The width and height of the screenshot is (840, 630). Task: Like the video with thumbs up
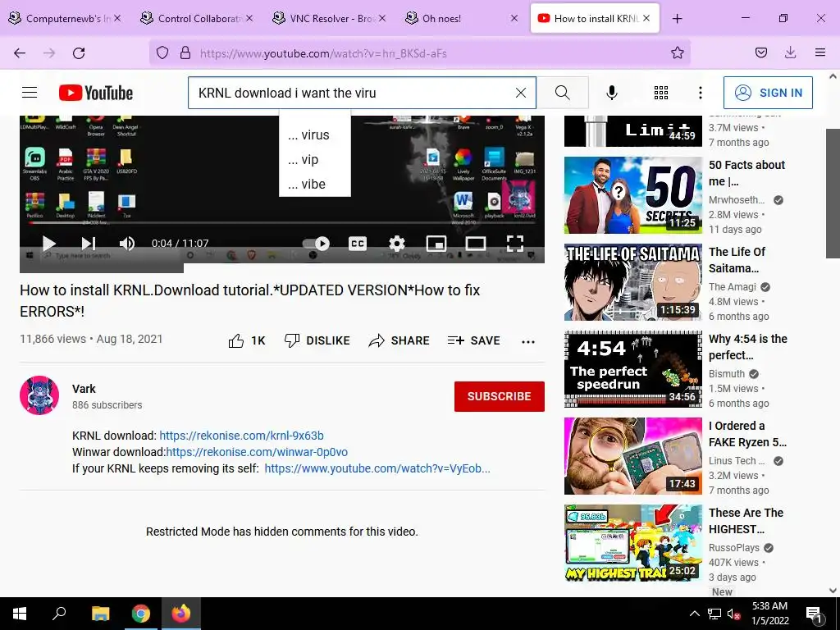(247, 340)
